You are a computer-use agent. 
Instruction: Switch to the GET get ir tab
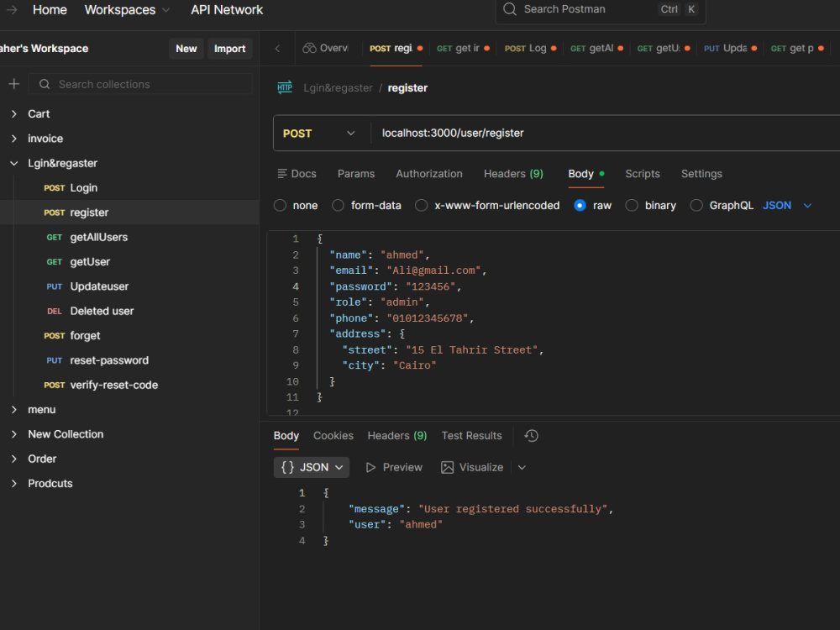click(463, 48)
